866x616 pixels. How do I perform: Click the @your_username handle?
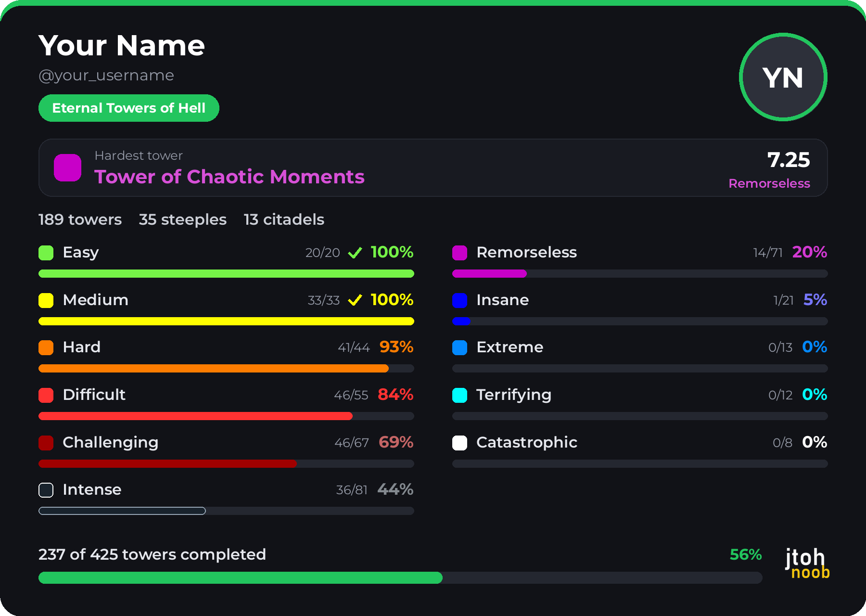(x=106, y=76)
